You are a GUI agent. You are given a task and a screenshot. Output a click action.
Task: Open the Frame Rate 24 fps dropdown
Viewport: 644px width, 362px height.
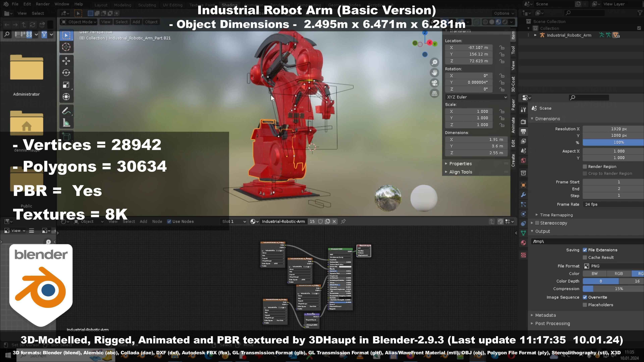[x=613, y=204]
